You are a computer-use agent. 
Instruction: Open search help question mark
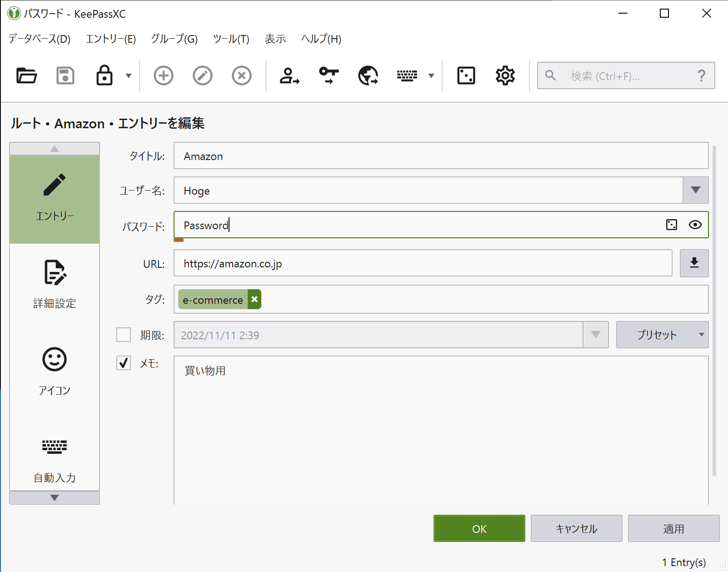702,75
